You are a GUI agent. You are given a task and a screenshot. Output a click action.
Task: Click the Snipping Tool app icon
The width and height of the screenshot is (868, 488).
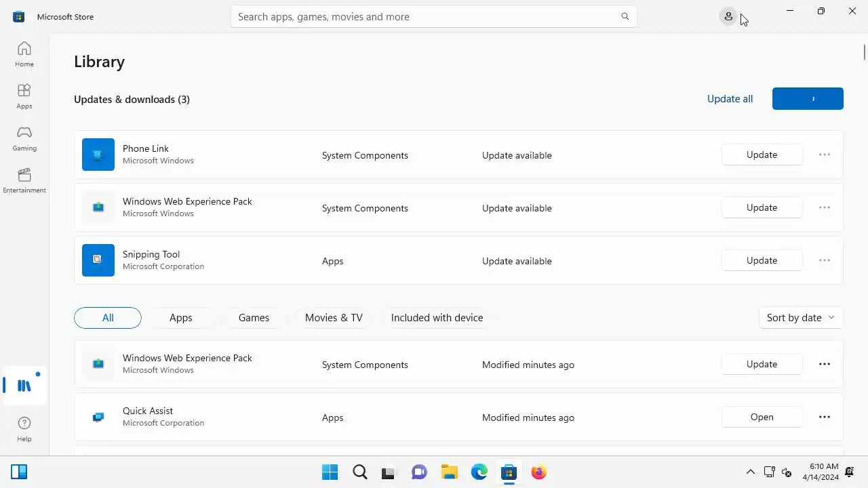point(98,260)
